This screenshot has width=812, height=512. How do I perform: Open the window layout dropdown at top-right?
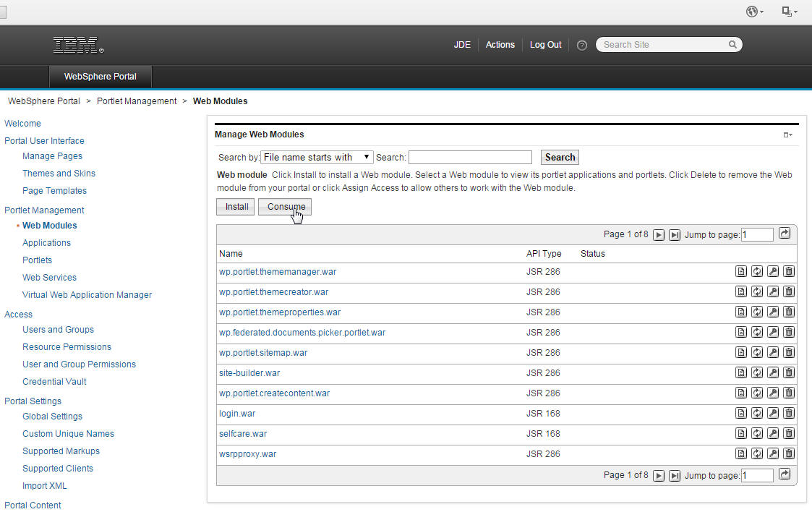click(x=789, y=12)
